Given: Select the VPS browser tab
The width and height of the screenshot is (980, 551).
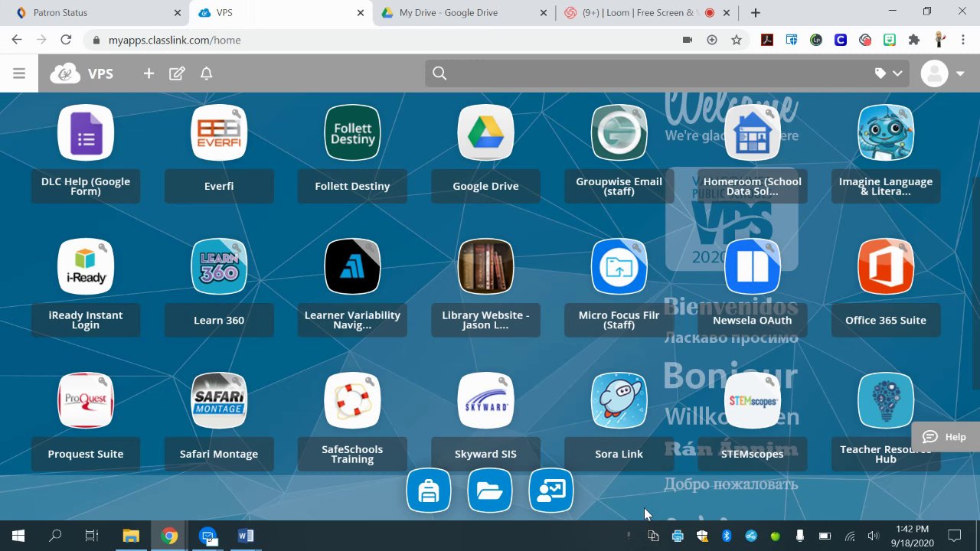Looking at the screenshot, I should pos(280,13).
